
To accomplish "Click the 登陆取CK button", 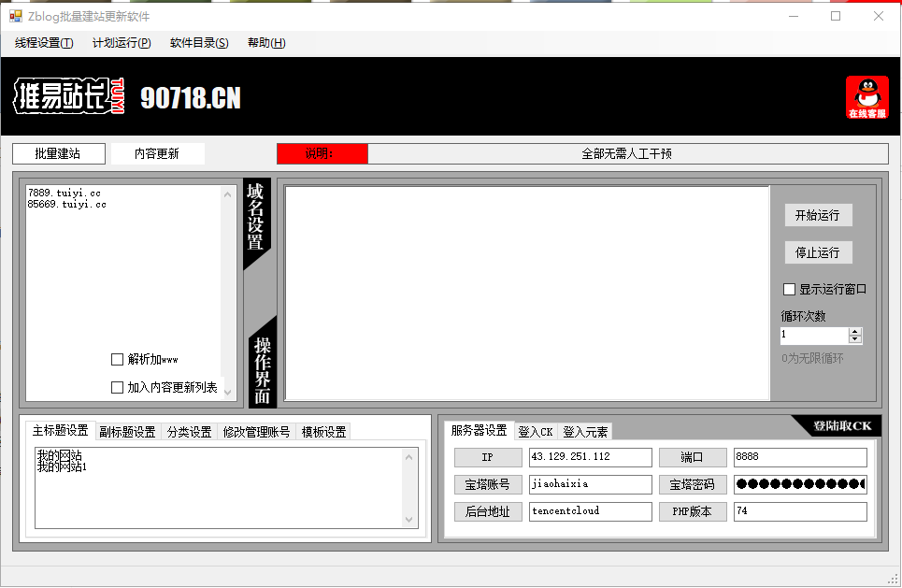I will (841, 425).
